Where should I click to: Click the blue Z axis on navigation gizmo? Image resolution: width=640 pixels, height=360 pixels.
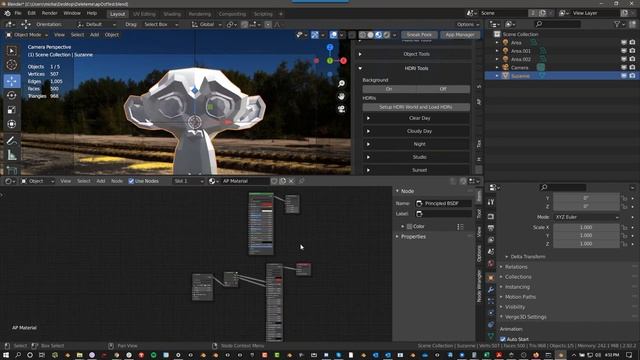pyautogui.click(x=330, y=48)
